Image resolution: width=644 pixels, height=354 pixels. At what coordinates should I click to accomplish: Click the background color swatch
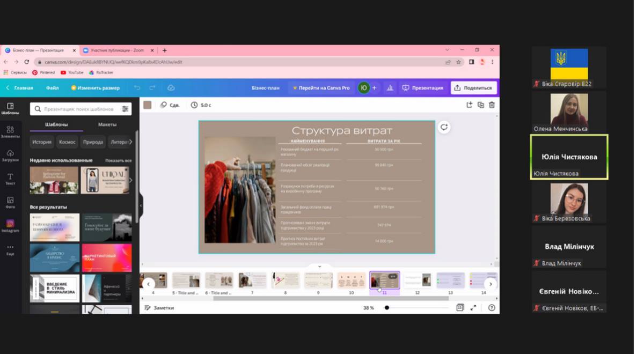click(x=148, y=105)
